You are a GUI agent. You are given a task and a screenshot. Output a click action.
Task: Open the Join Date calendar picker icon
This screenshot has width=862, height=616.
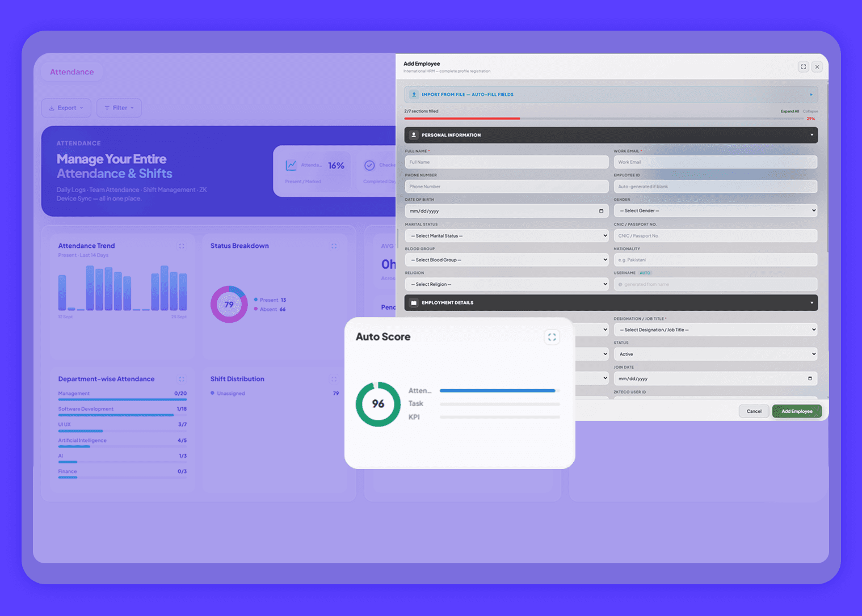tap(810, 378)
